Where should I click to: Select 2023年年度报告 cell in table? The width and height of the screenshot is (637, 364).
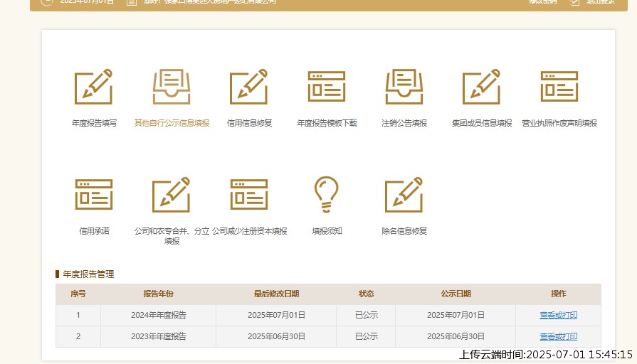click(x=159, y=336)
